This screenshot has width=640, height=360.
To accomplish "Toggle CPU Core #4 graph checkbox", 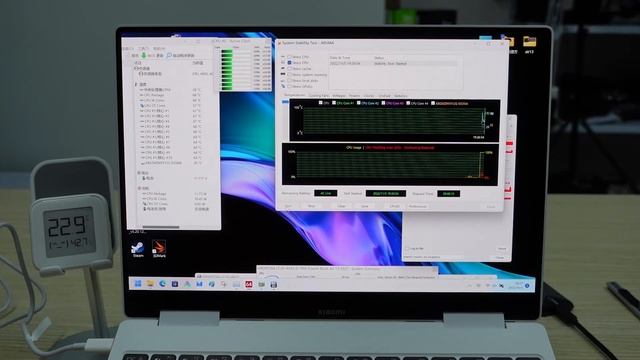I will [408, 103].
